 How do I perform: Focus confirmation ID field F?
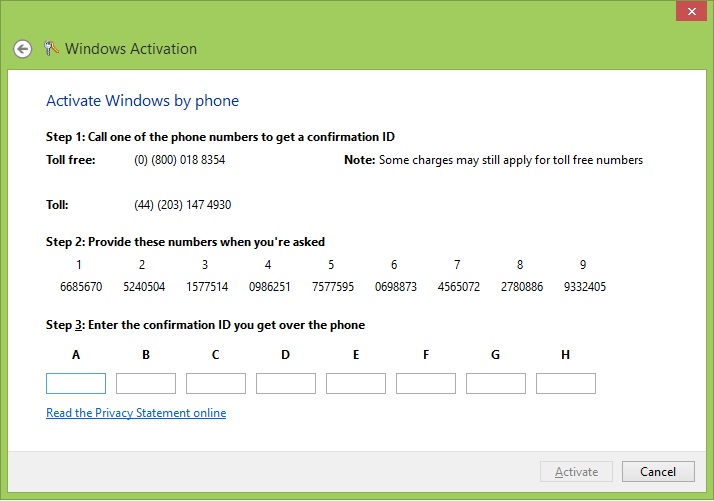pyautogui.click(x=426, y=383)
